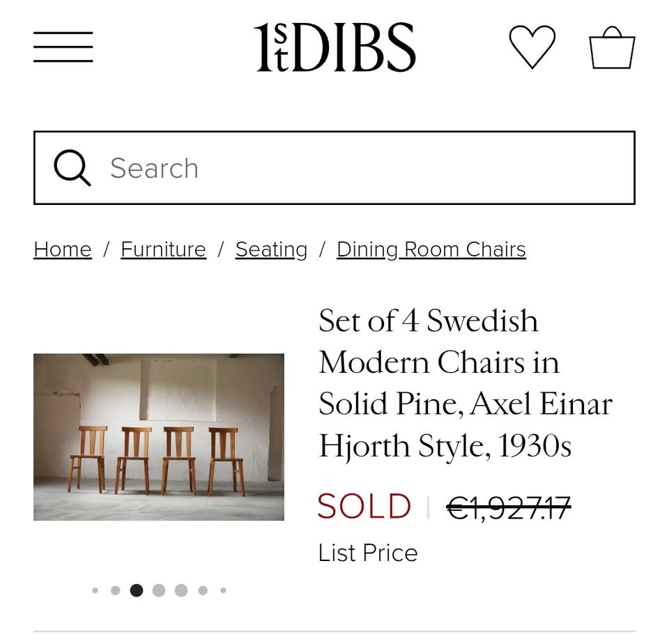
Task: Select the active third carousel dot
Action: (137, 590)
